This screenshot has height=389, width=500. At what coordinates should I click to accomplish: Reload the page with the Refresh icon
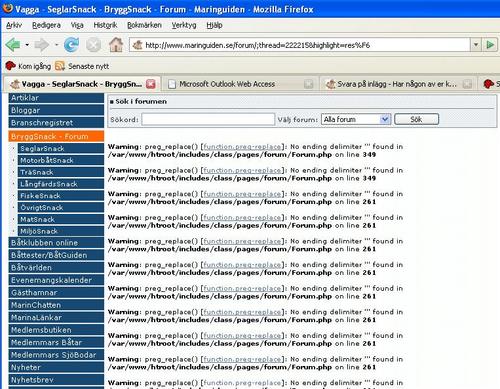click(x=71, y=45)
